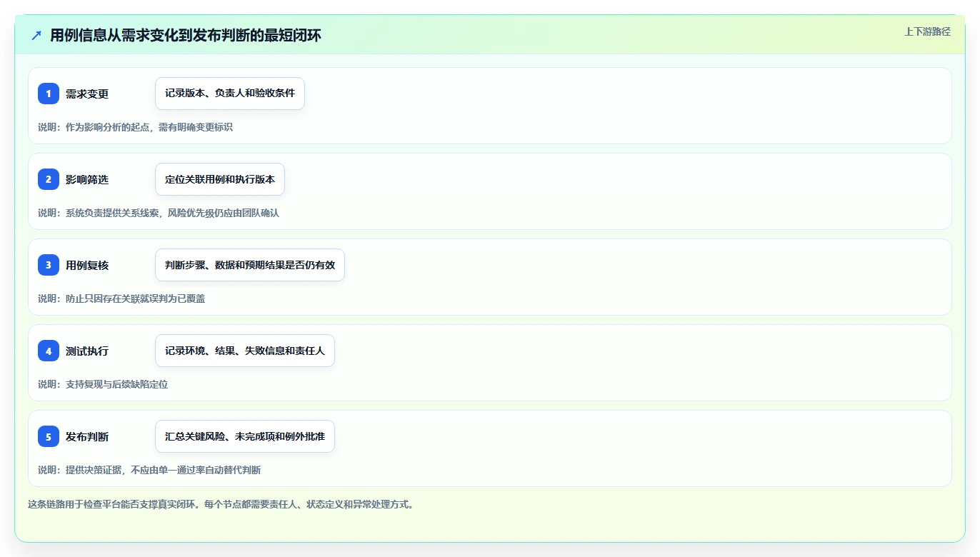Select the 影响筛选 step label
This screenshot has width=980, height=557.
tap(87, 179)
